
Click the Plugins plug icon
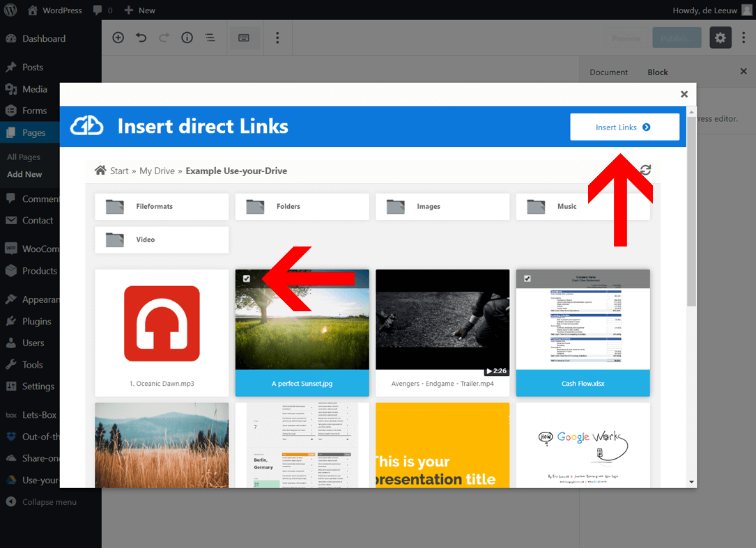(10, 321)
